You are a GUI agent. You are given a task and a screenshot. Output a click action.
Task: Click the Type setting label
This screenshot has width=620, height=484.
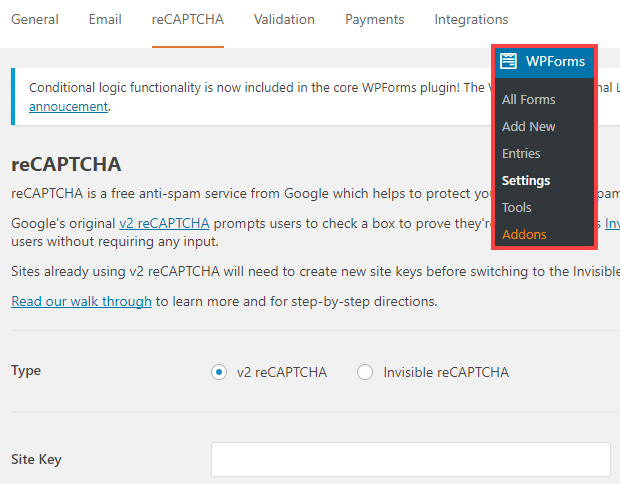click(x=26, y=371)
